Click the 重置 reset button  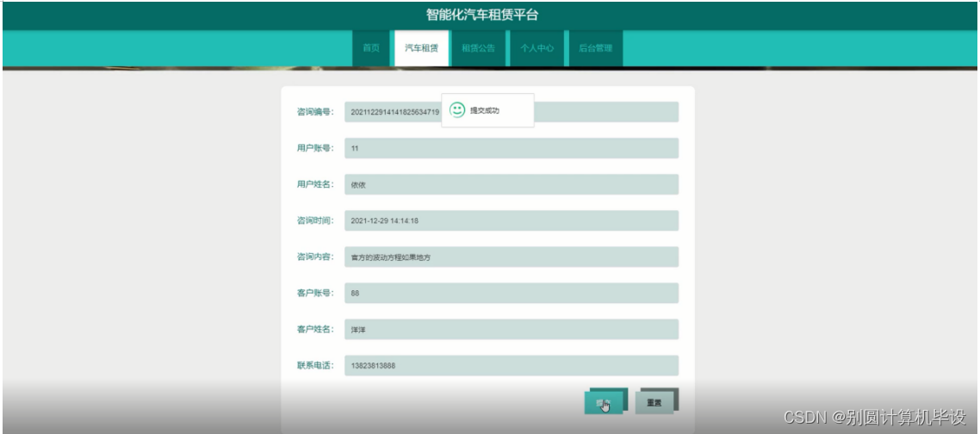(654, 403)
